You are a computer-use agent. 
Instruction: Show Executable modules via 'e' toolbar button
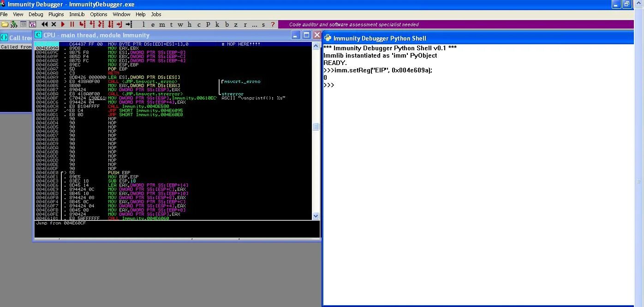pyautogui.click(x=152, y=24)
